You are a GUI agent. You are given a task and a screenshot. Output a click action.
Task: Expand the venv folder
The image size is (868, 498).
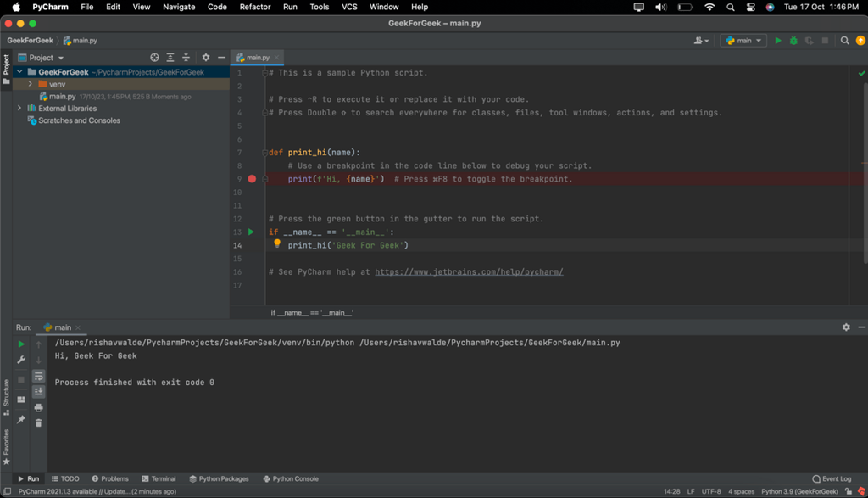click(x=31, y=85)
